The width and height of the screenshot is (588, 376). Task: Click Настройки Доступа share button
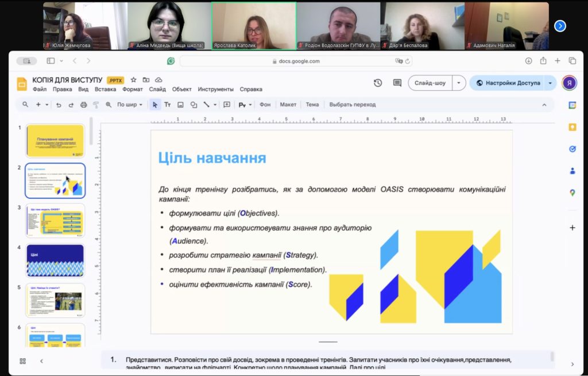[x=509, y=83]
